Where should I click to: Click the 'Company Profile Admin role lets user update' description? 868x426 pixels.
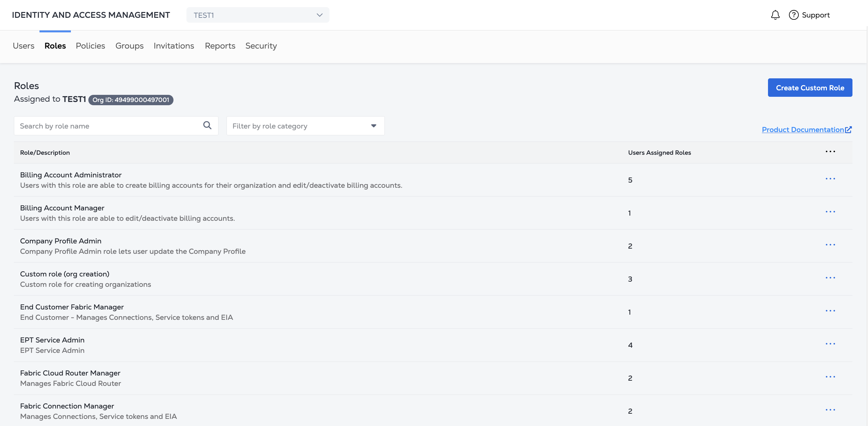133,252
